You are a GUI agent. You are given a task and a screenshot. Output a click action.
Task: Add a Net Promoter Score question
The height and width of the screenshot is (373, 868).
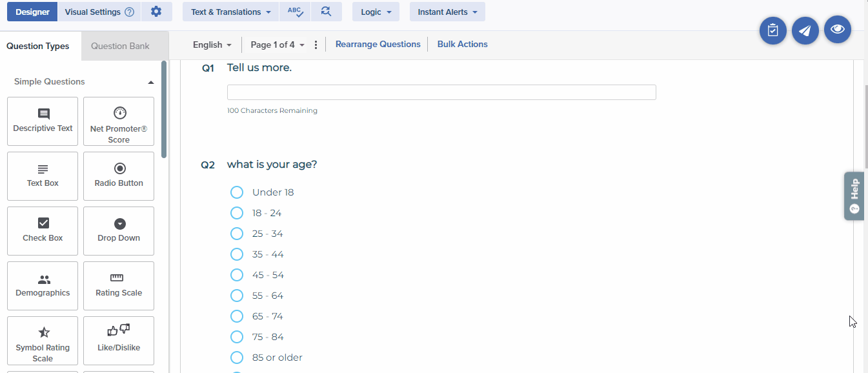(119, 121)
